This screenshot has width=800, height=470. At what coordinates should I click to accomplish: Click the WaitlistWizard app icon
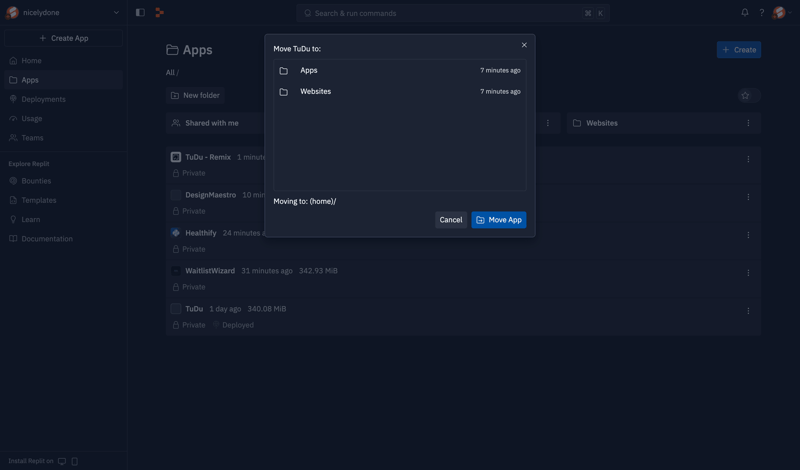(x=176, y=271)
